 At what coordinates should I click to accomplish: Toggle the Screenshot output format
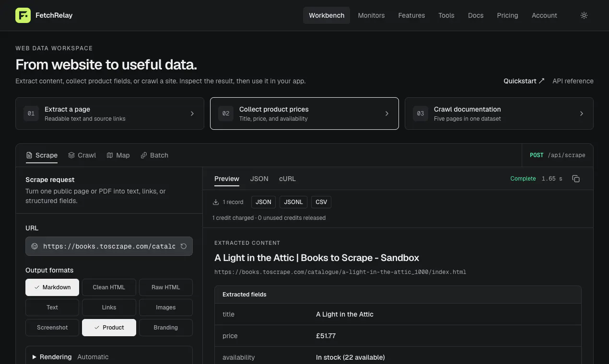[52, 328]
